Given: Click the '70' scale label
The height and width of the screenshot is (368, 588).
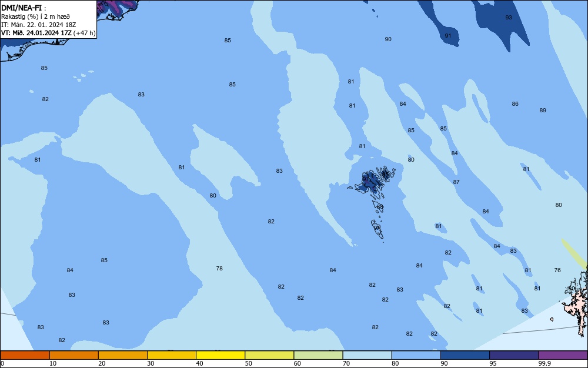Looking at the screenshot, I should click(x=346, y=363).
